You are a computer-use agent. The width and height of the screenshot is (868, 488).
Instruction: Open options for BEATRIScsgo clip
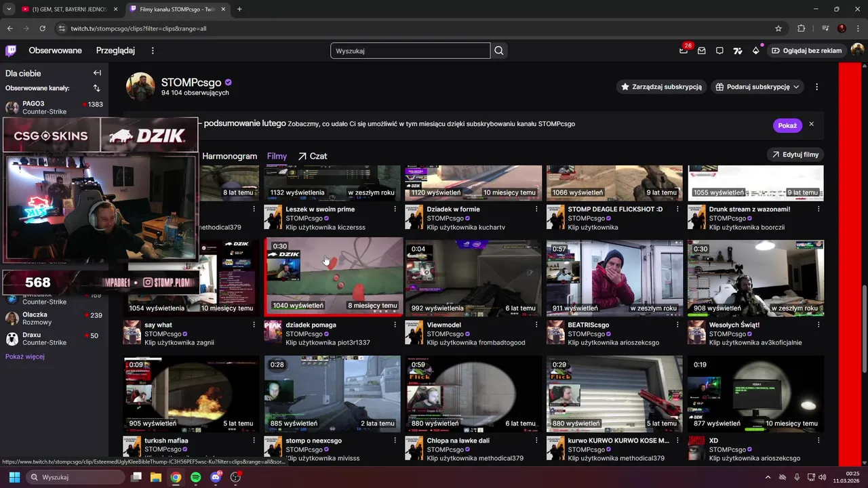(677, 325)
